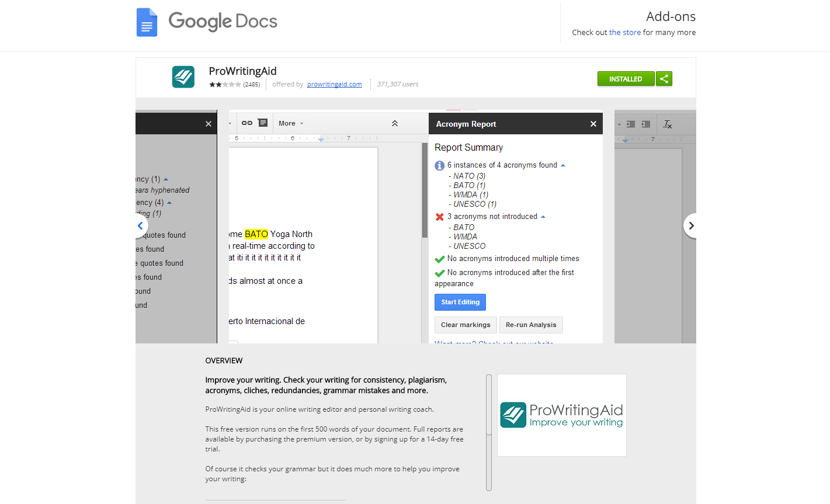Click the (2485) reviews count
This screenshot has height=504, width=830.
pos(252,85)
